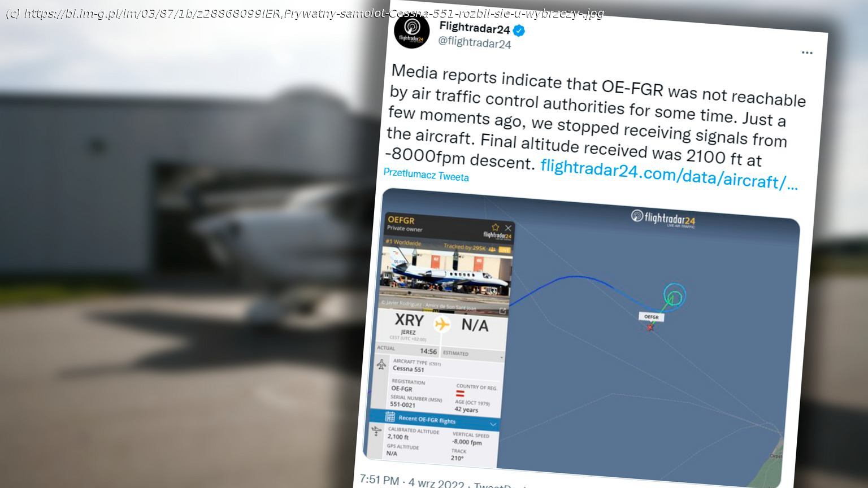Click the Flightradar24 profile avatar

pyautogui.click(x=412, y=32)
